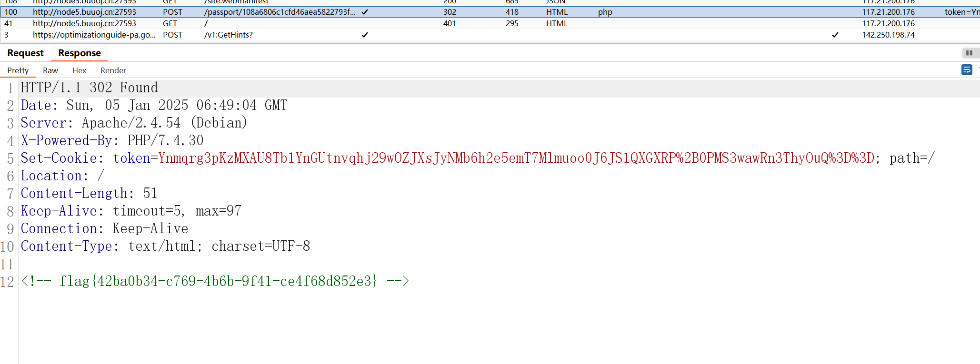Image resolution: width=980 pixels, height=364 pixels.
Task: Click the Content-Type: text/html header line
Action: [165, 246]
